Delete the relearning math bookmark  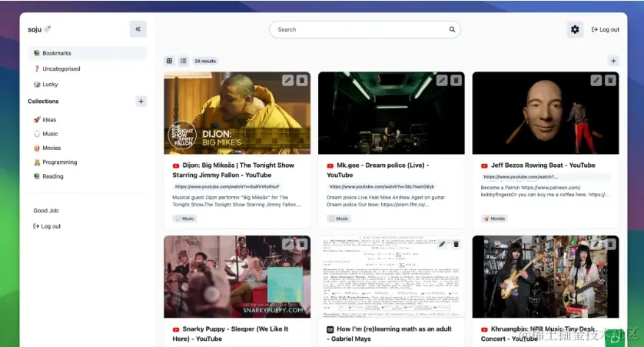[456, 244]
